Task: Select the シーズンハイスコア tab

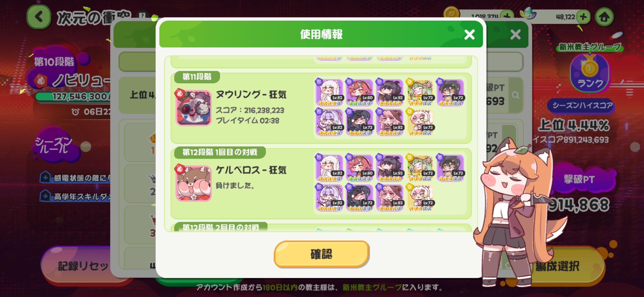Action: [x=582, y=105]
